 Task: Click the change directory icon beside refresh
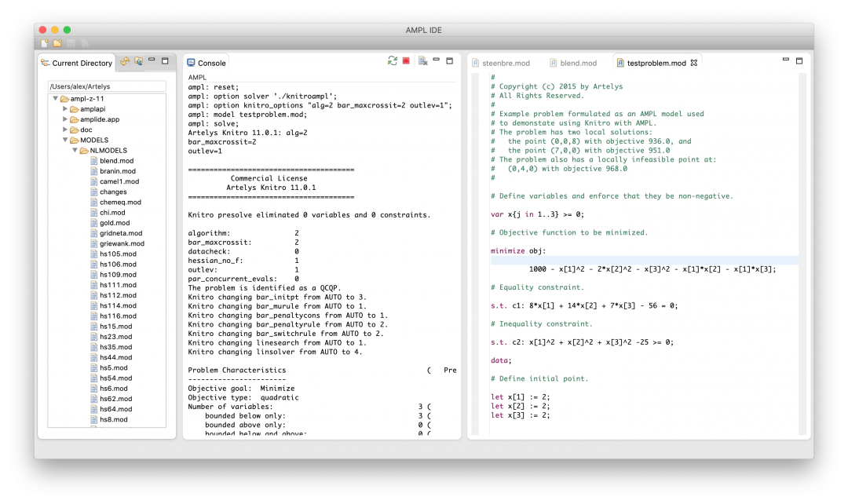[x=138, y=61]
